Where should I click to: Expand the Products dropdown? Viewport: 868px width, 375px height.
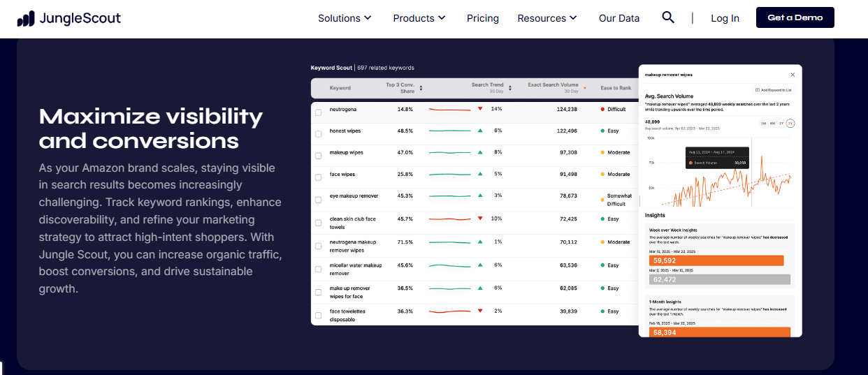pos(419,18)
